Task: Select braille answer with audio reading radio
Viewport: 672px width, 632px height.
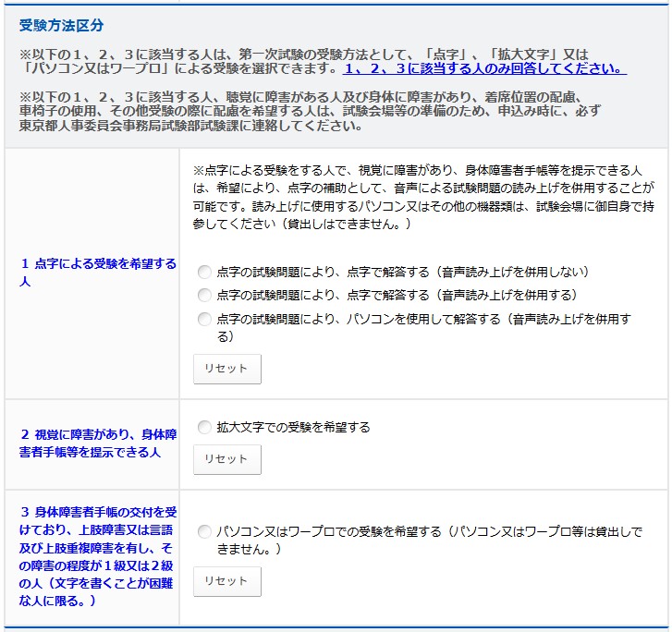Action: tap(204, 296)
